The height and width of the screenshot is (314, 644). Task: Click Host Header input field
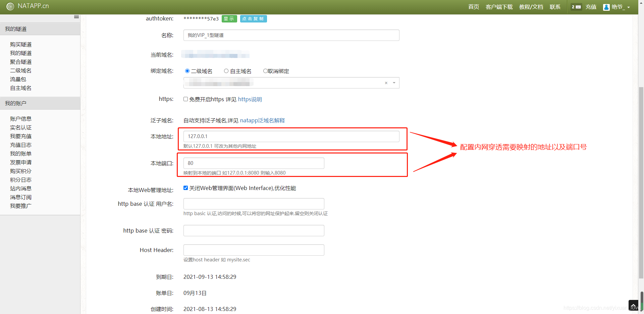254,250
